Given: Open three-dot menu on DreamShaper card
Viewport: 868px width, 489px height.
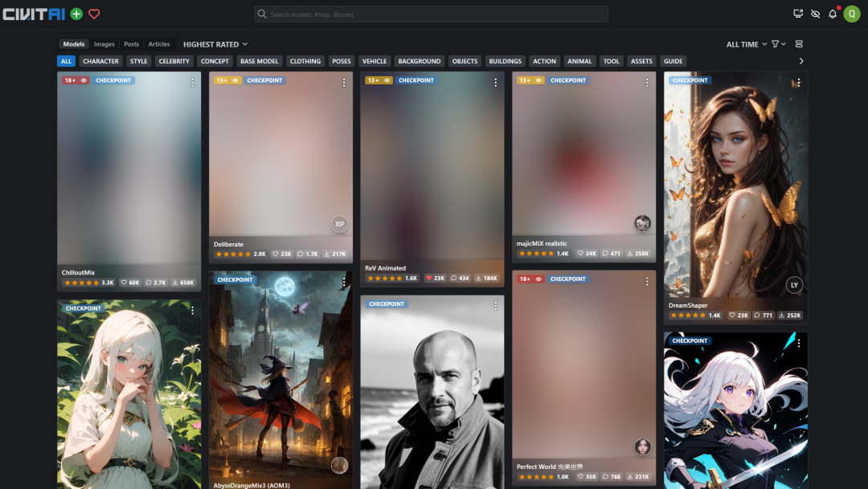Looking at the screenshot, I should click(x=798, y=83).
